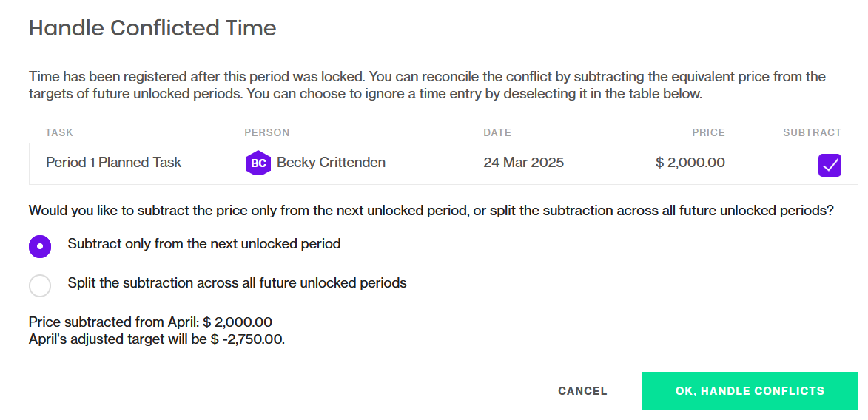Click the 'Price subtracted from April' text line
Image resolution: width=868 pixels, height=420 pixels.
[150, 322]
